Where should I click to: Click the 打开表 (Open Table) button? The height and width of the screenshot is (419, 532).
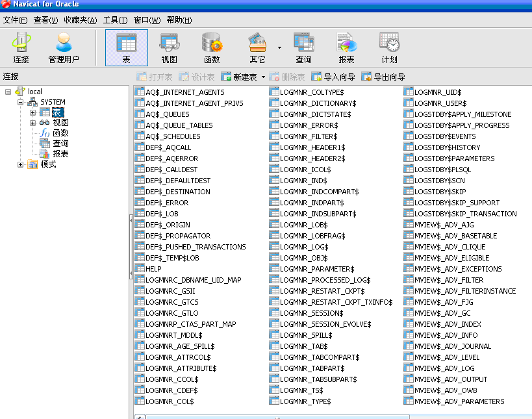coord(155,77)
